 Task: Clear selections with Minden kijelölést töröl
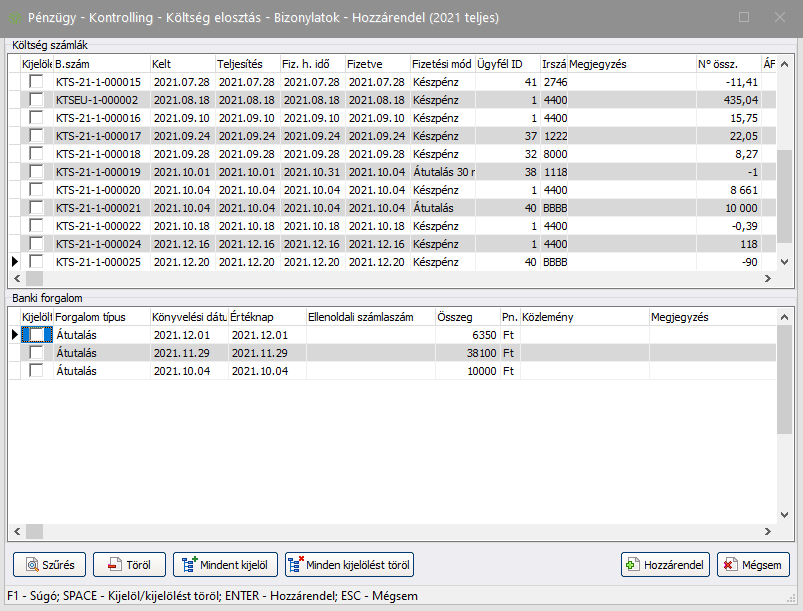(x=349, y=564)
